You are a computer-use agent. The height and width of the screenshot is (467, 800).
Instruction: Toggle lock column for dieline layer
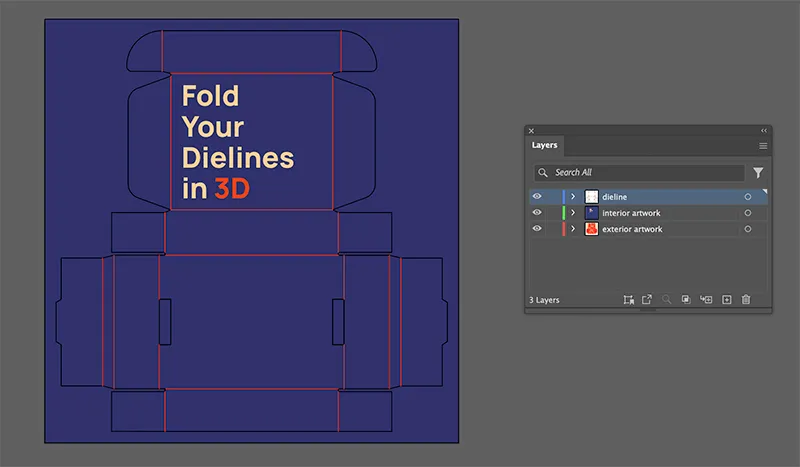pos(553,196)
